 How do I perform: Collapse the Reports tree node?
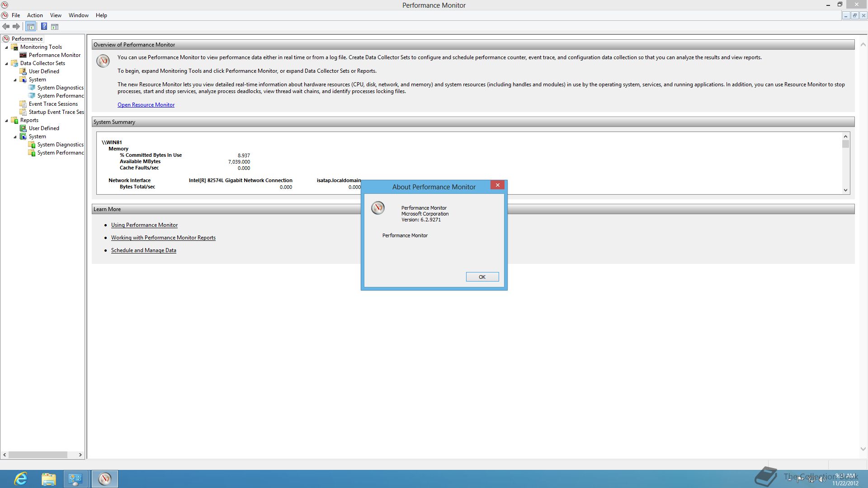(x=6, y=121)
